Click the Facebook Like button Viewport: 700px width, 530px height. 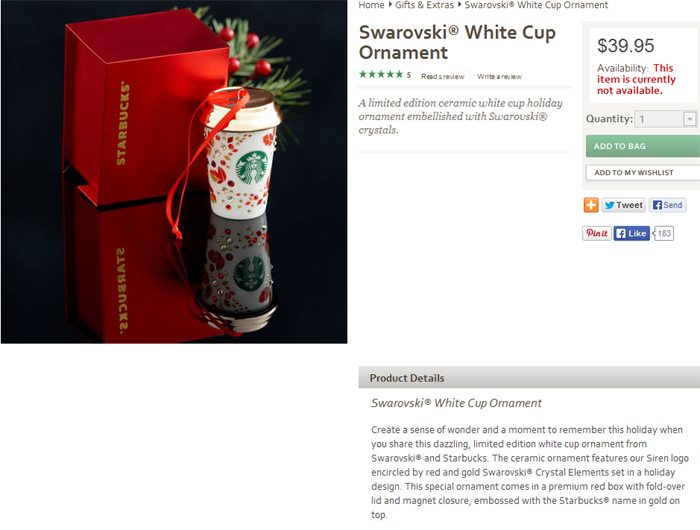[x=632, y=233]
